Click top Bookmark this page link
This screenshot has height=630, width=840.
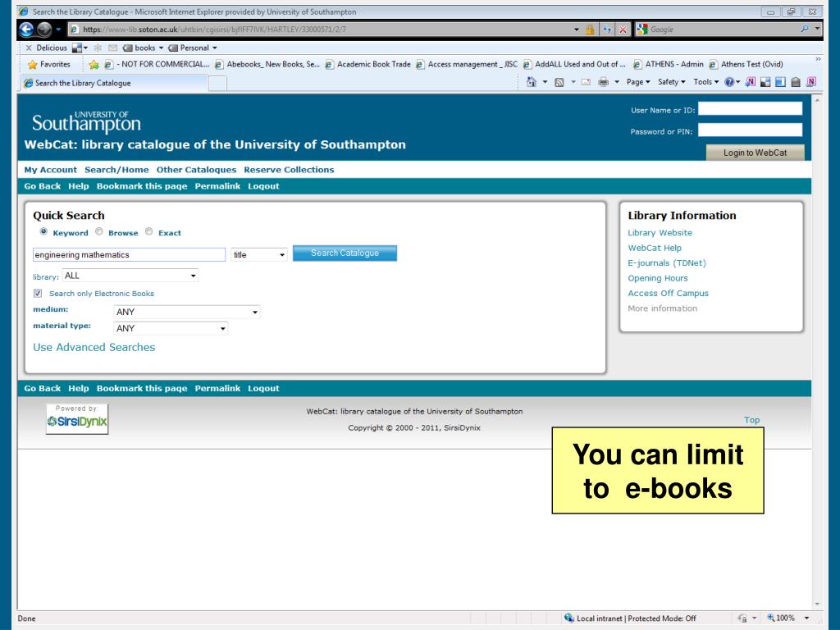click(142, 186)
